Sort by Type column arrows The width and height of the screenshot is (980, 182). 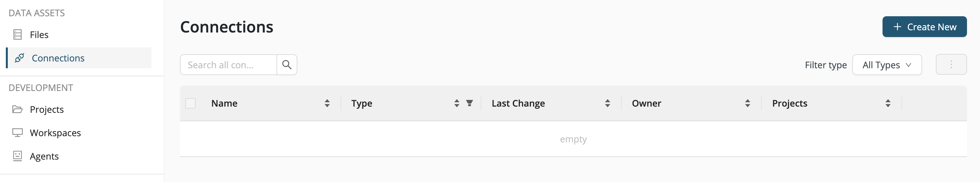point(457,103)
